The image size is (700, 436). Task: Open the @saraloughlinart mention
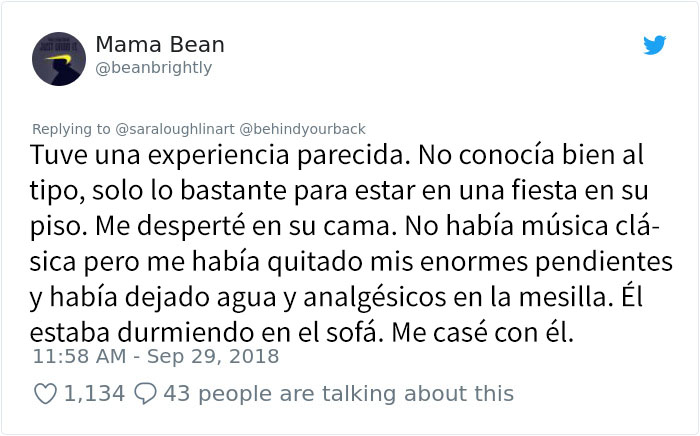(x=175, y=129)
